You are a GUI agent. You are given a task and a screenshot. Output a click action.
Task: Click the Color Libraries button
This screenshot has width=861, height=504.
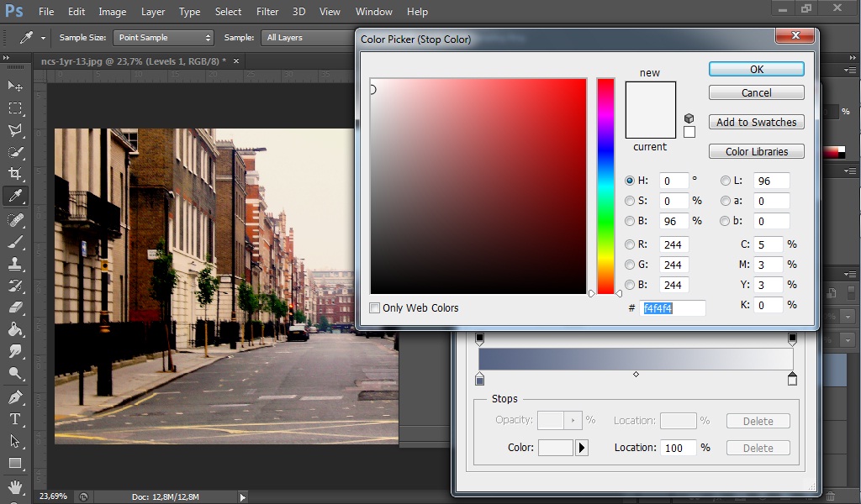click(x=756, y=152)
